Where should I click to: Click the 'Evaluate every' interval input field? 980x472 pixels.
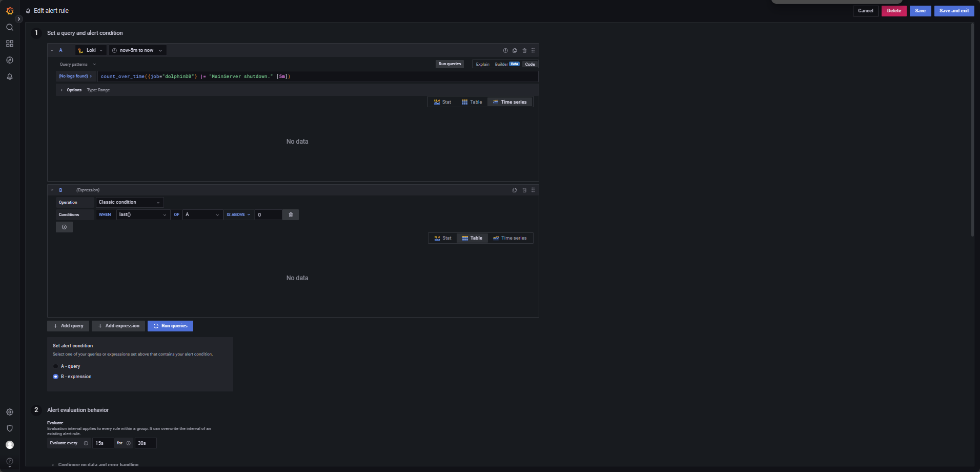103,443
